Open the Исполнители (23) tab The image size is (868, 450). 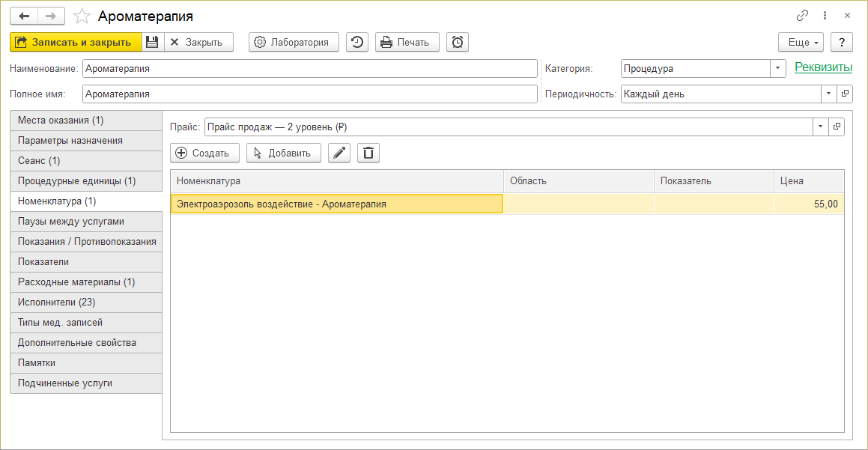click(56, 302)
